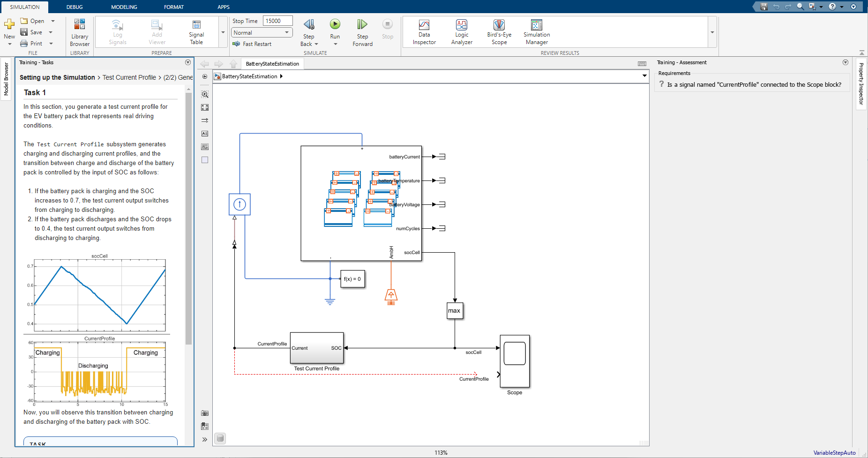Screen dimensions: 868x458
Task: Click the Step Forward button
Action: tap(362, 32)
